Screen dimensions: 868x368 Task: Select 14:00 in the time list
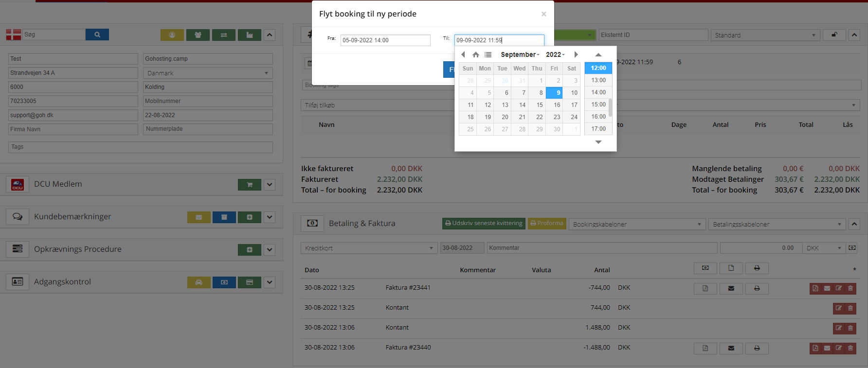point(598,92)
